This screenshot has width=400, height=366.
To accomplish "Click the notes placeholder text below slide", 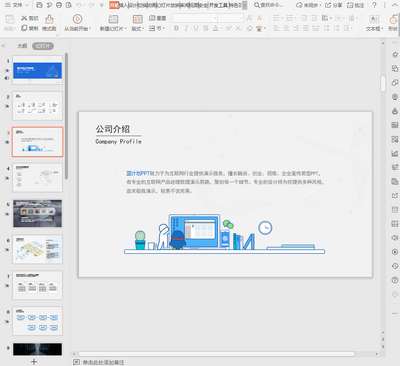I will click(103, 362).
